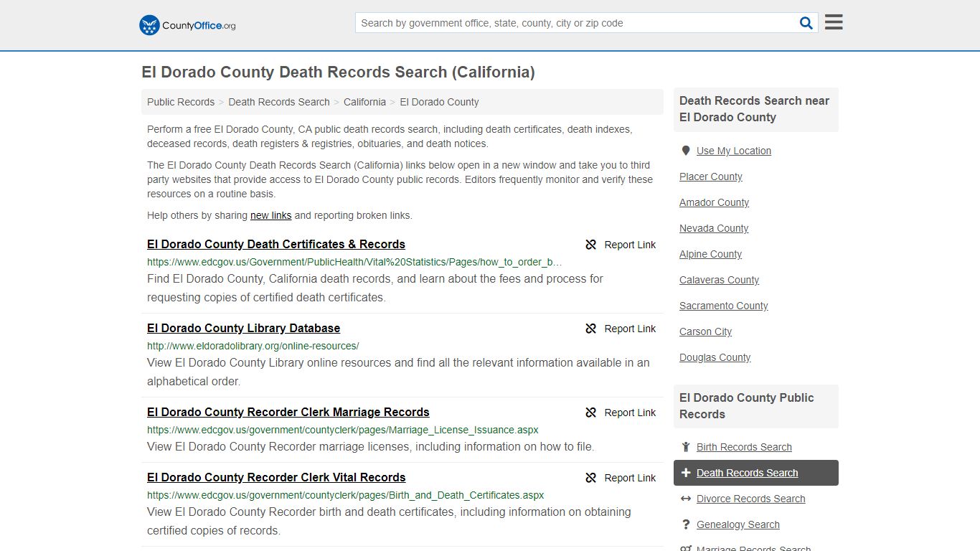Click the search magnifier icon
Image resolution: width=980 pixels, height=551 pixels.
click(806, 23)
